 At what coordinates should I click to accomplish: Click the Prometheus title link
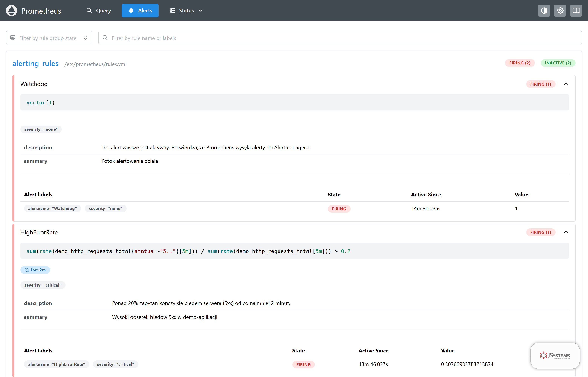pos(41,11)
